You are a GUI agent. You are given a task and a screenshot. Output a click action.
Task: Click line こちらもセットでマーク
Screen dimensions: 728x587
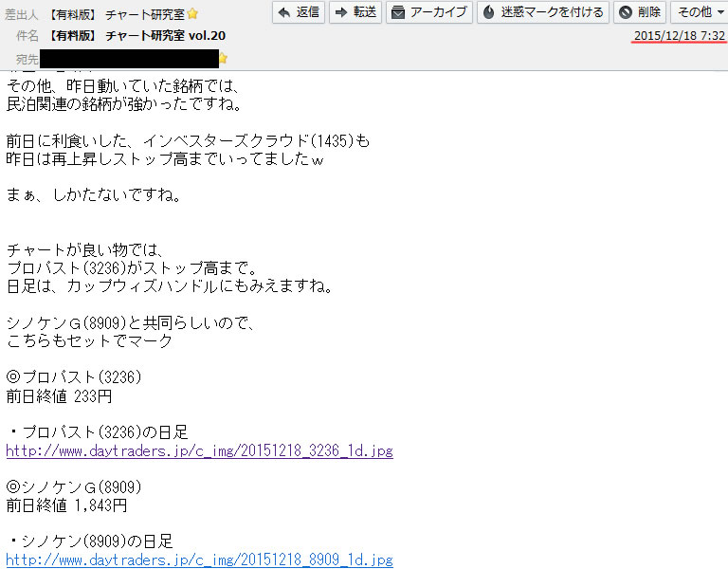coord(89,340)
